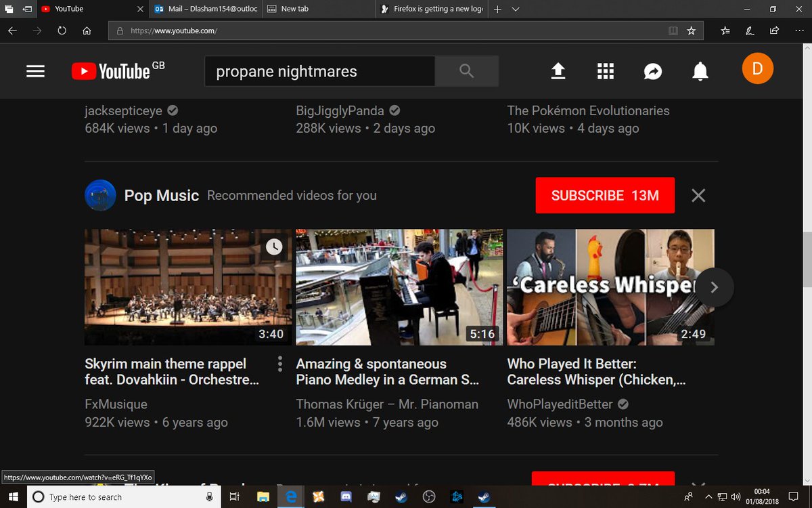Image resolution: width=812 pixels, height=508 pixels.
Task: Switch to the Outlook Mail tab
Action: pos(206,9)
